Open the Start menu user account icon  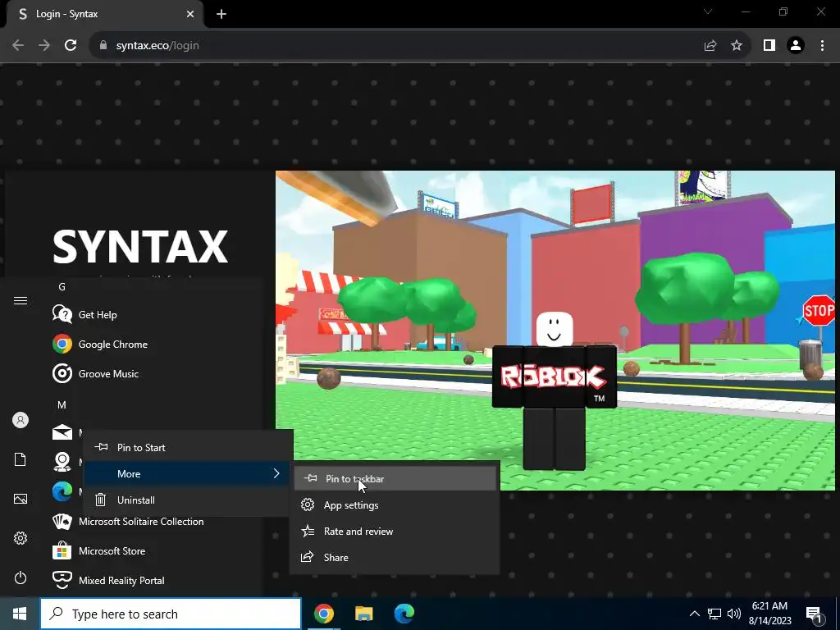point(21,420)
